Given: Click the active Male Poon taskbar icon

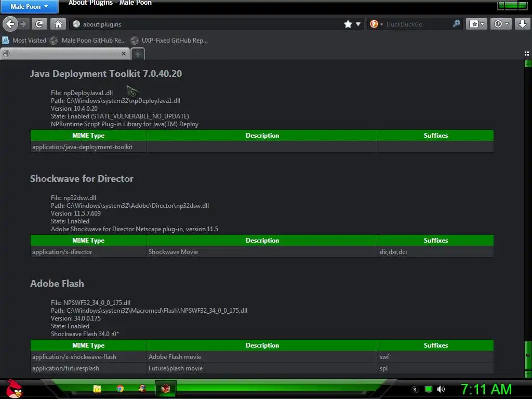Looking at the screenshot, I should [x=166, y=389].
